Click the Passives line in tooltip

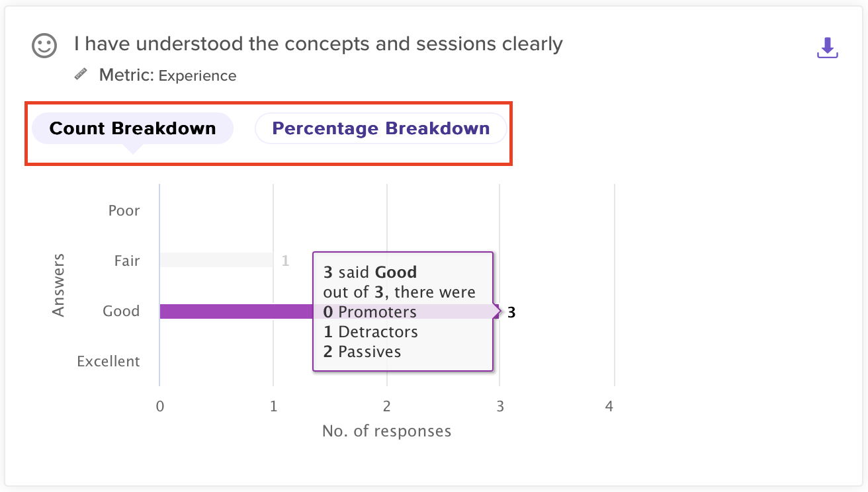click(x=362, y=352)
